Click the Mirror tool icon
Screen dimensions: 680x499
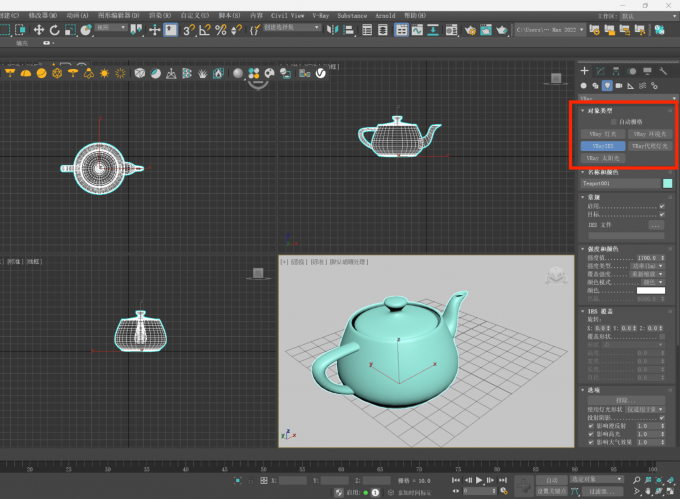(333, 30)
